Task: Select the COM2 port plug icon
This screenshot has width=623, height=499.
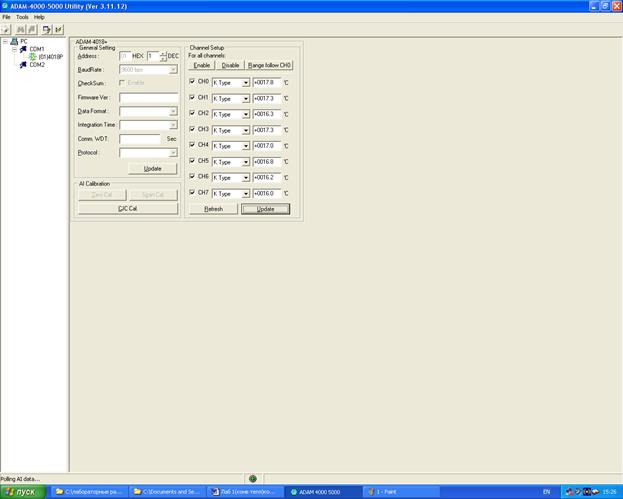Action: tap(23, 65)
